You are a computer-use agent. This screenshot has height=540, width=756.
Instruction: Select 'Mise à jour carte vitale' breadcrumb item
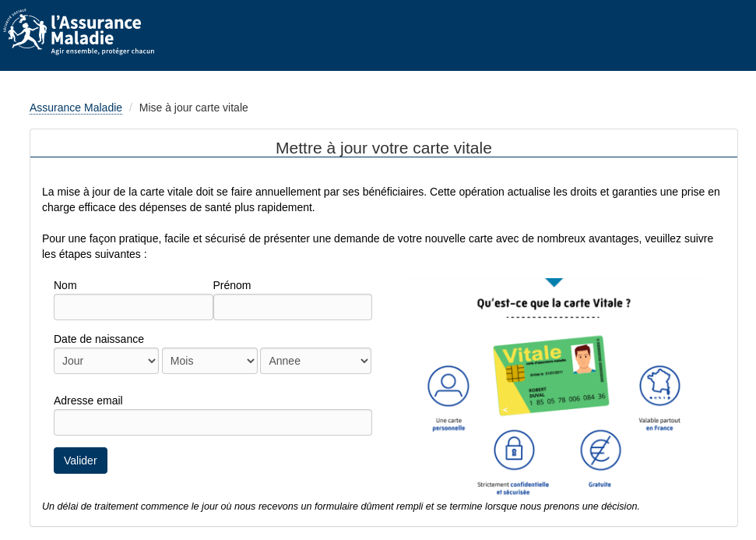193,108
